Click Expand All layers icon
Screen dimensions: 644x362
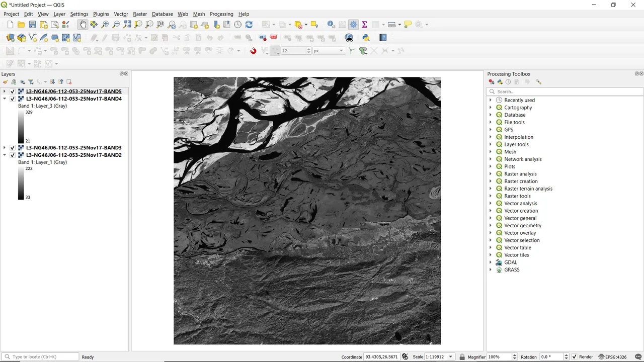(x=52, y=81)
